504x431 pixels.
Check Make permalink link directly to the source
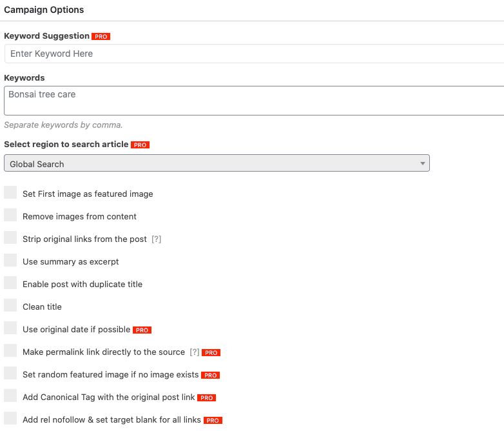tap(10, 350)
